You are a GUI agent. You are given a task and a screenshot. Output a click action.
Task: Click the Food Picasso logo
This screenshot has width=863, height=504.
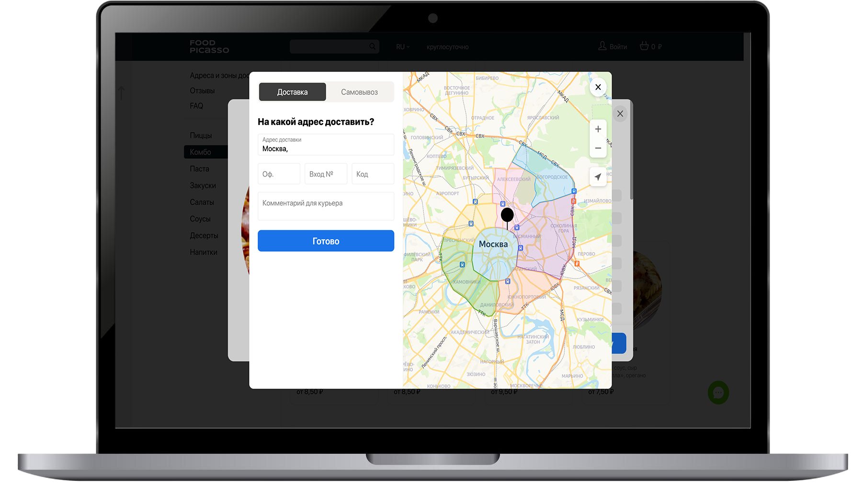pyautogui.click(x=209, y=46)
